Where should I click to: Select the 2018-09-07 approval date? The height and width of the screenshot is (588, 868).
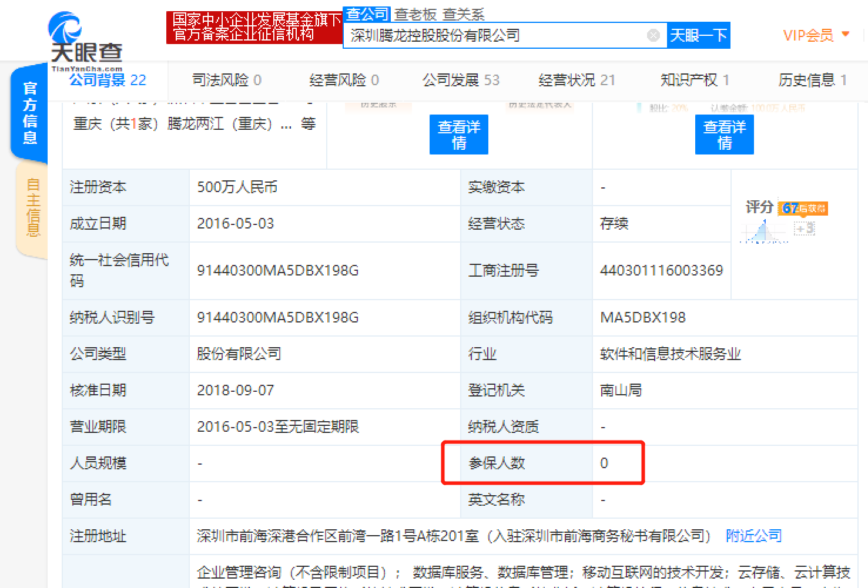(236, 390)
